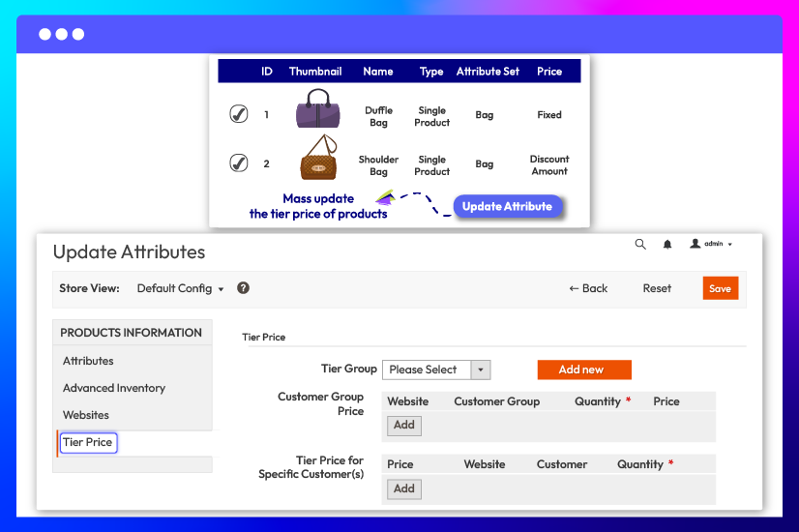Open the Duffle Bag thumbnail
Image resolution: width=799 pixels, height=532 pixels.
318,108
